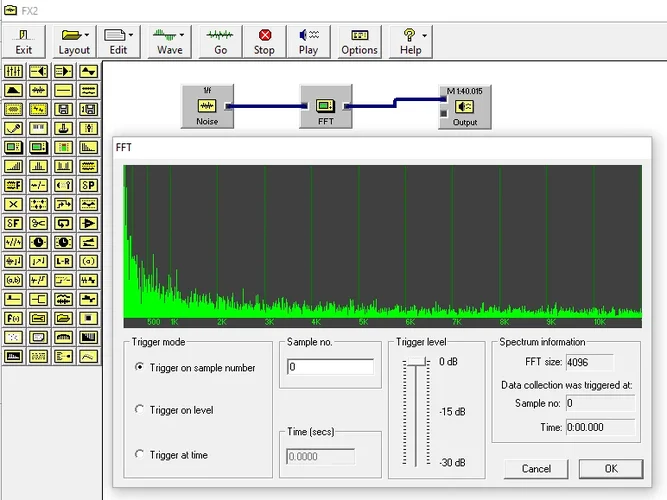Image resolution: width=667 pixels, height=500 pixels.
Task: Select the Output block on canvas
Action: click(464, 106)
